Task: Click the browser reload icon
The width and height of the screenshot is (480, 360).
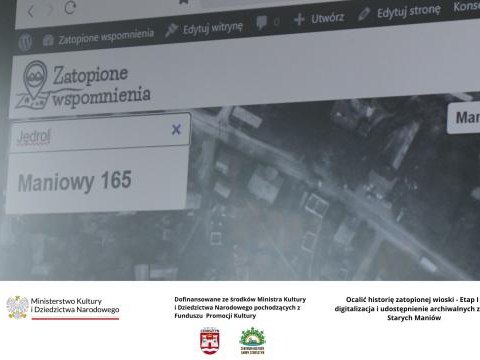Action: click(70, 8)
